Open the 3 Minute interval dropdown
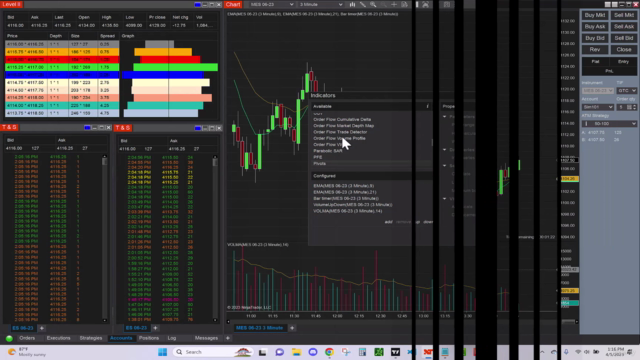 tap(320, 4)
